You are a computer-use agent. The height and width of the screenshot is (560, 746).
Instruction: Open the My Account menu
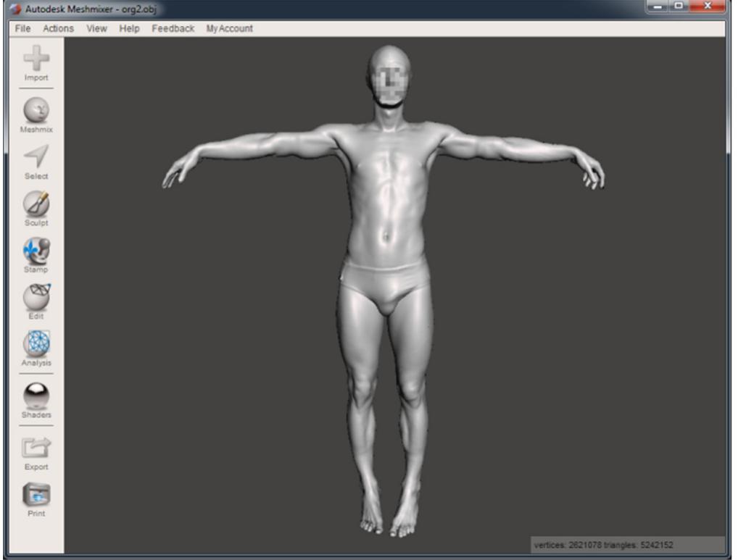(229, 28)
